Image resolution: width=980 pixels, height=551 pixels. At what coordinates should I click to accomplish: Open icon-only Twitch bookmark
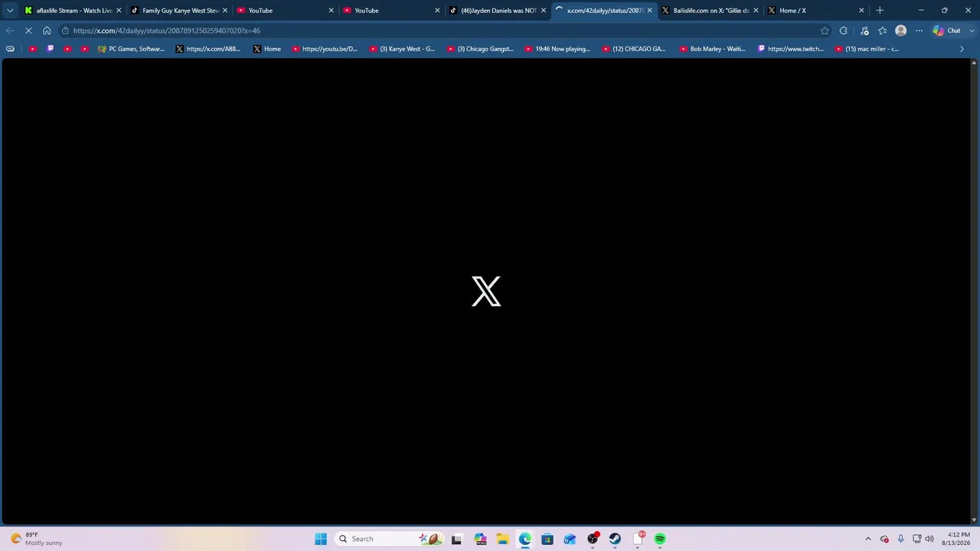[x=51, y=49]
